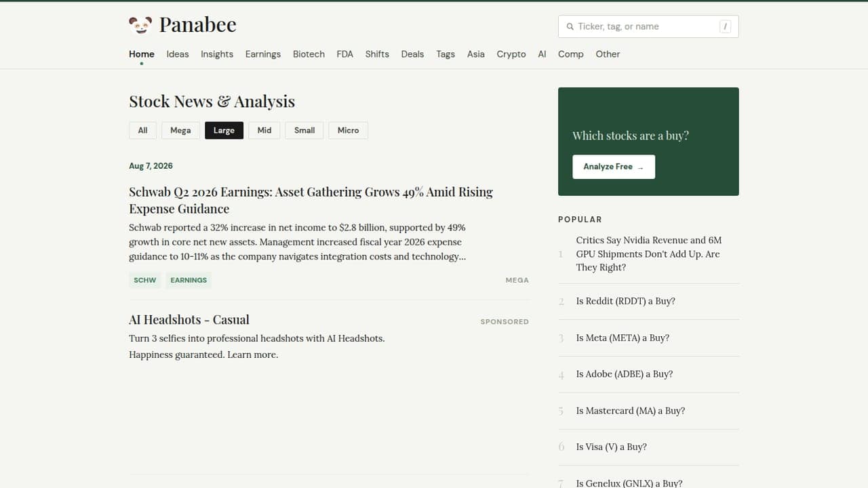868x488 pixels.
Task: Open Is Adobe (ADBE) a Buy?
Action: 625,374
